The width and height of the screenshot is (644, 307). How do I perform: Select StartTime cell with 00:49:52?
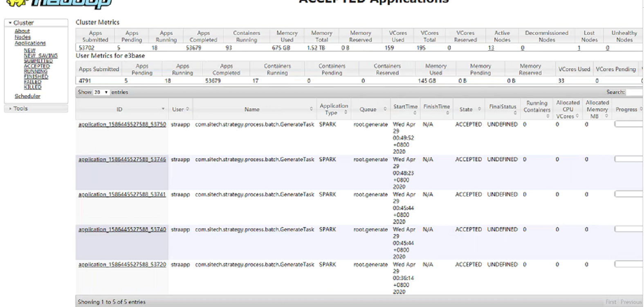[x=404, y=138]
